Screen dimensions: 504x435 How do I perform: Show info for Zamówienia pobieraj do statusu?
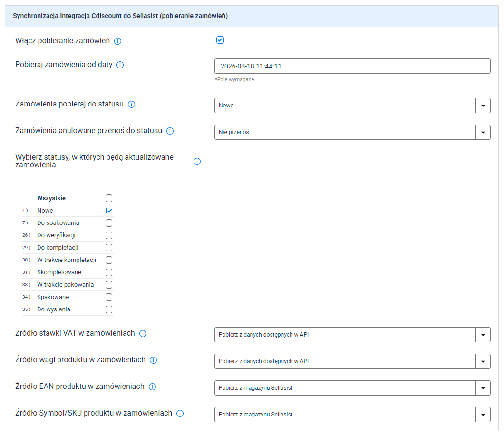click(131, 105)
